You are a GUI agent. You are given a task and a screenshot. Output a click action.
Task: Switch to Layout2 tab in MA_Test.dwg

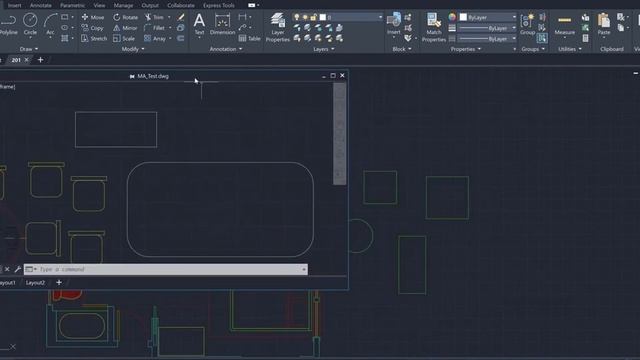pos(35,282)
